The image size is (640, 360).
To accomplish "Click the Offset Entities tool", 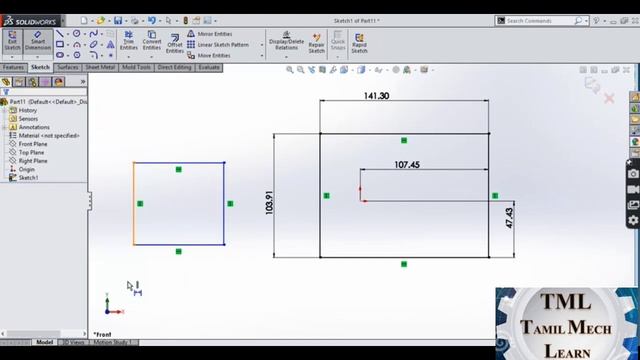I will point(175,43).
